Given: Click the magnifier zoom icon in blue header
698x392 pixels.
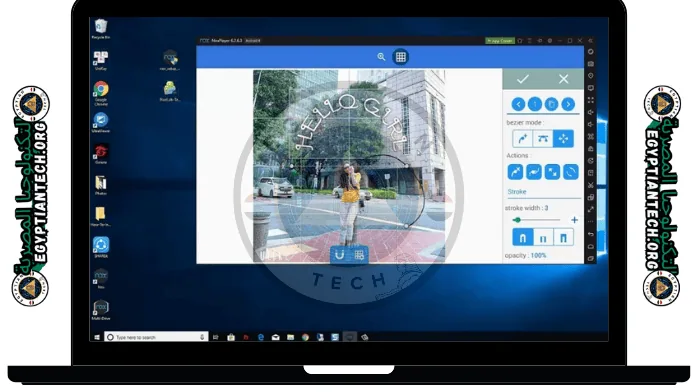Looking at the screenshot, I should tap(381, 57).
